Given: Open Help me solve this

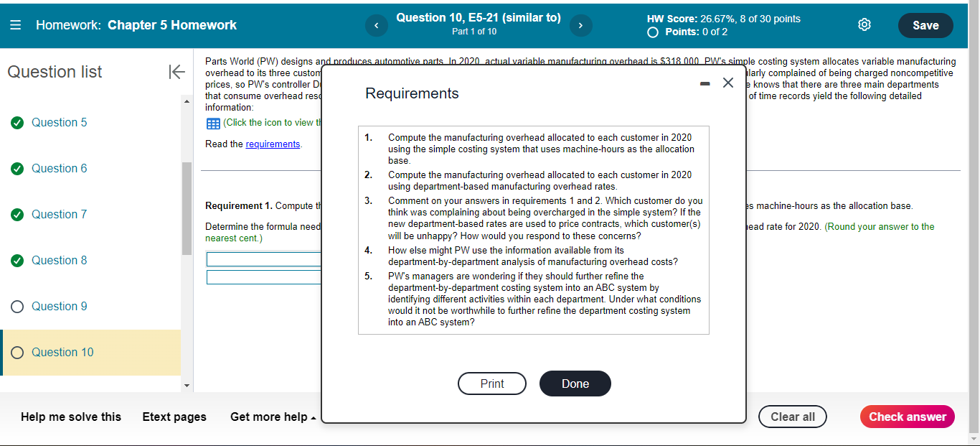Looking at the screenshot, I should pyautogui.click(x=70, y=417).
